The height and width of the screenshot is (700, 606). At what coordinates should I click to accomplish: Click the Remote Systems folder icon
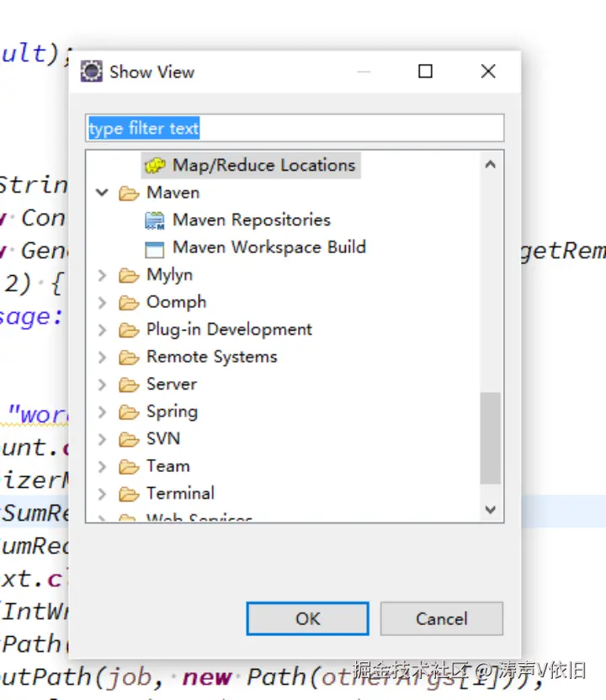pyautogui.click(x=129, y=358)
